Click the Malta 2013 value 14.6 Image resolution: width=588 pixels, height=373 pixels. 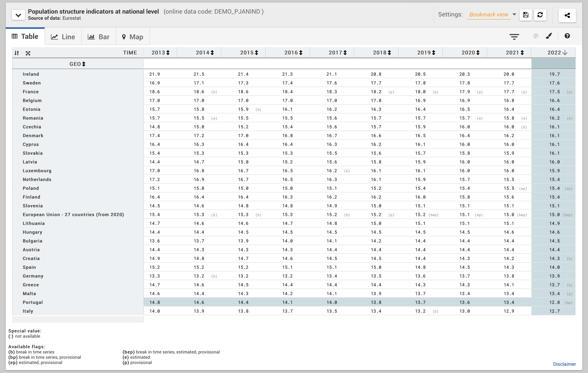click(155, 294)
